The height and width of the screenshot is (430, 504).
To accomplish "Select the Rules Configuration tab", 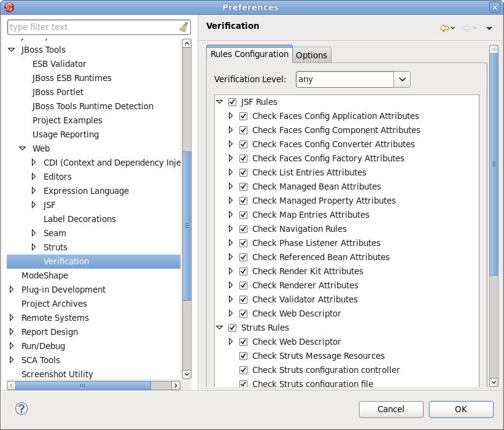I will point(249,54).
